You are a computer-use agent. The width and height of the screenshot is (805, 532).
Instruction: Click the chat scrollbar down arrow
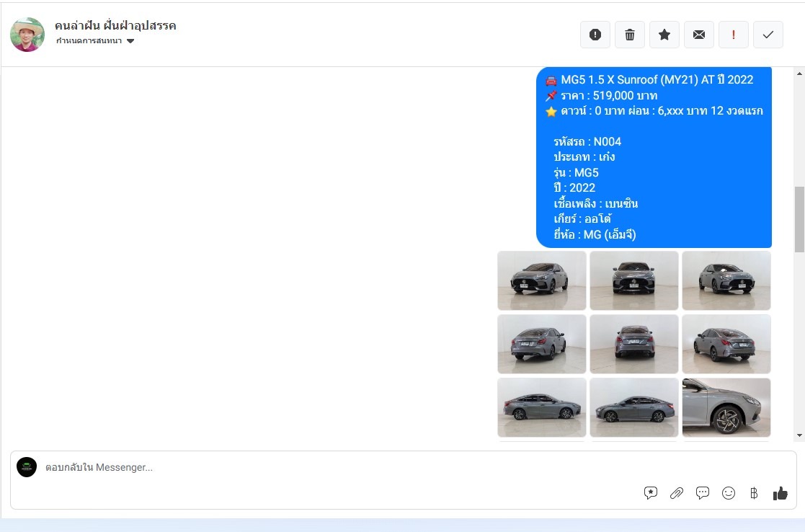coord(799,435)
